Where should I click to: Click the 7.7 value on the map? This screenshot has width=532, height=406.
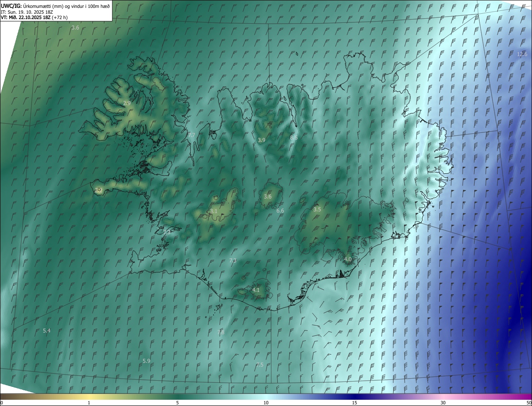(x=191, y=135)
